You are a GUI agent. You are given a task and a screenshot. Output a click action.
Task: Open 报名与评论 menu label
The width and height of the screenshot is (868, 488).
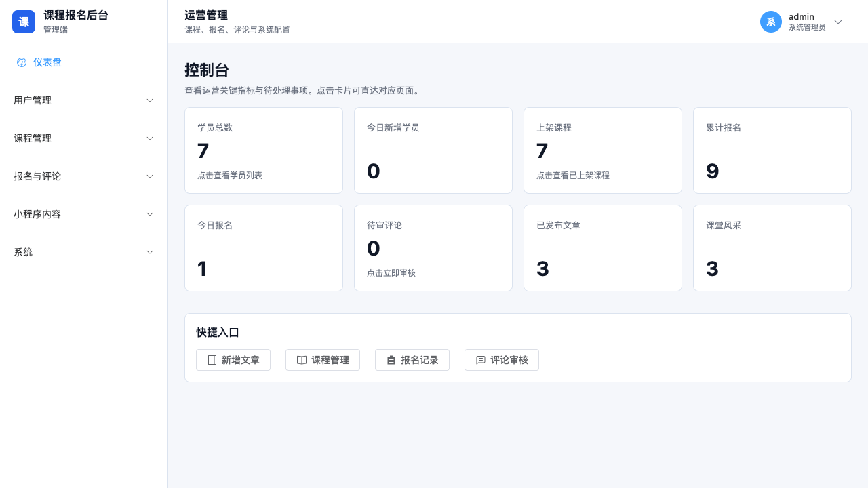pos(37,176)
